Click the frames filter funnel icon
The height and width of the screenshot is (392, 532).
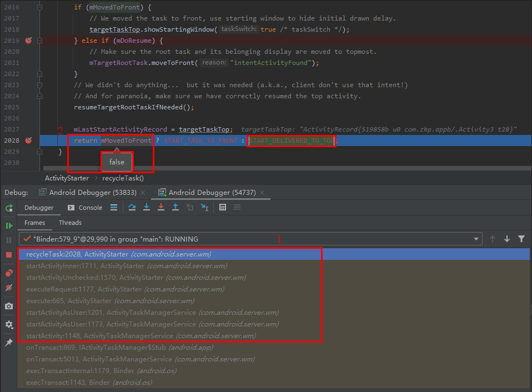tap(521, 239)
